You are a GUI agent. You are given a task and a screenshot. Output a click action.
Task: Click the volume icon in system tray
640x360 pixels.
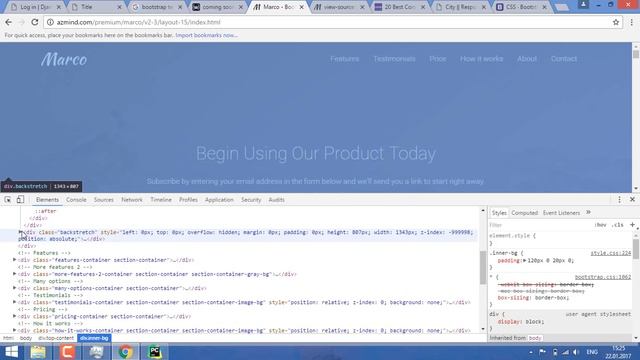tap(576, 352)
